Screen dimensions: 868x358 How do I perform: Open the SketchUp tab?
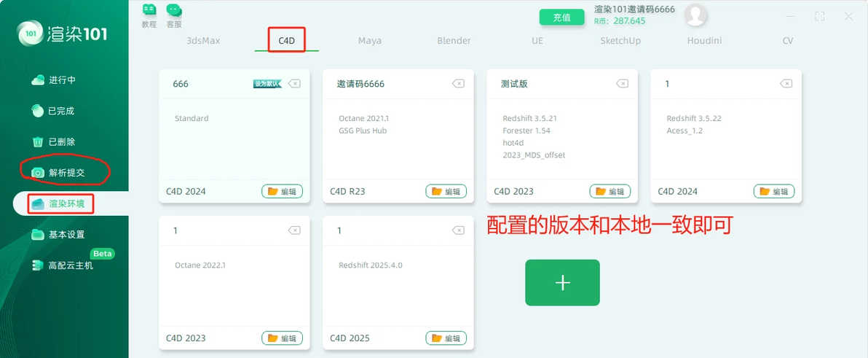620,40
